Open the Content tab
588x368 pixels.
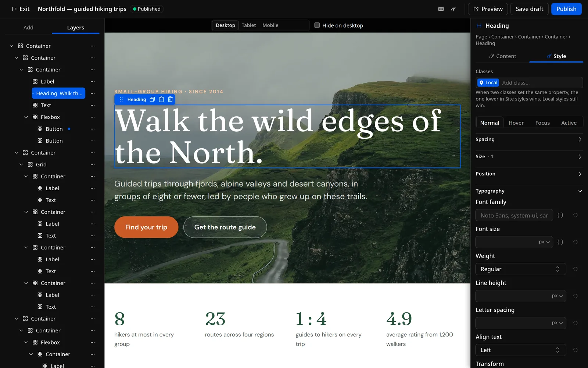502,56
